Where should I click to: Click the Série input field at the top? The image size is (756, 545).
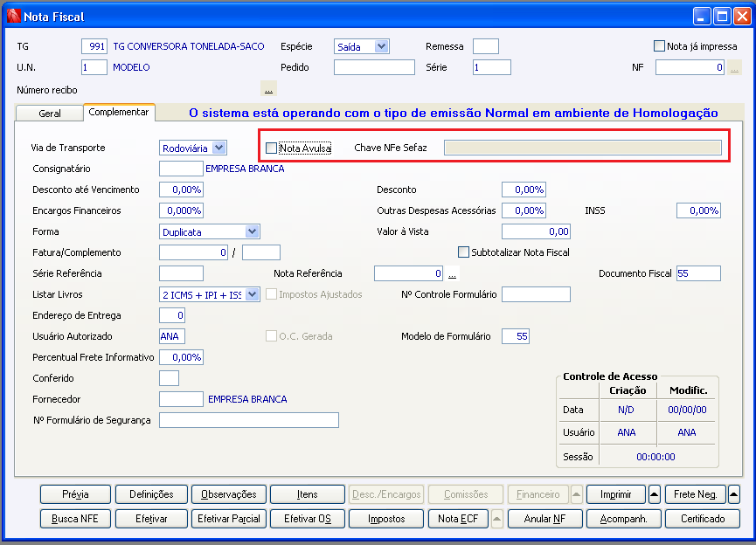click(x=492, y=67)
